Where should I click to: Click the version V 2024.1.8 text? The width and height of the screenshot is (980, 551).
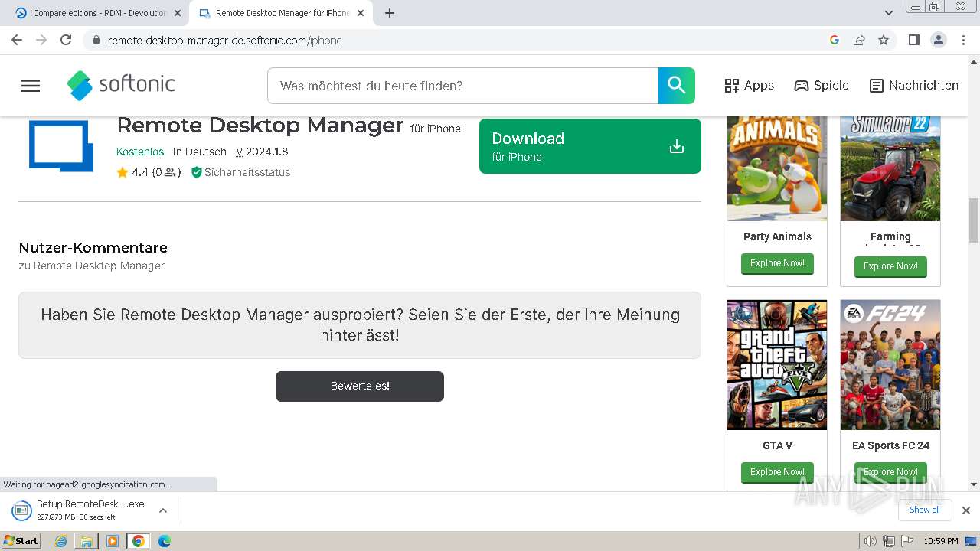[262, 152]
